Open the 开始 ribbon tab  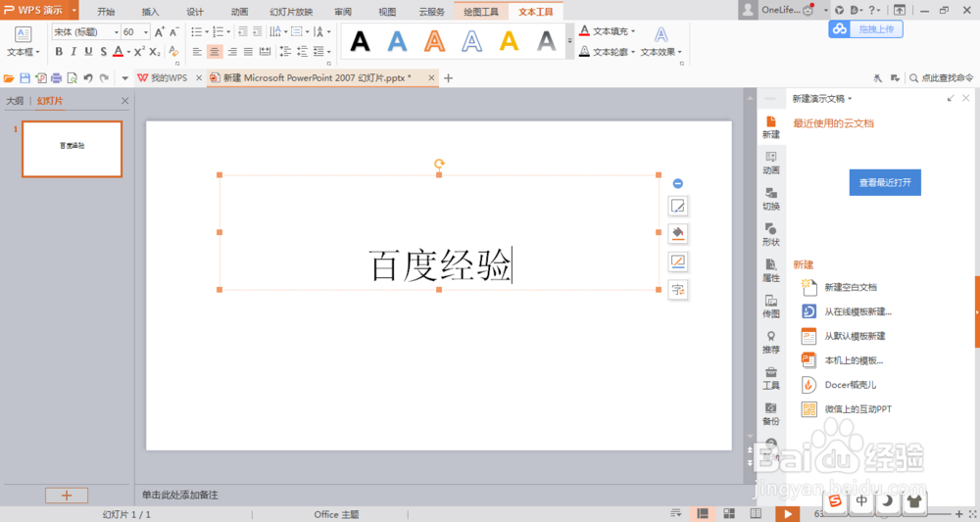[106, 11]
